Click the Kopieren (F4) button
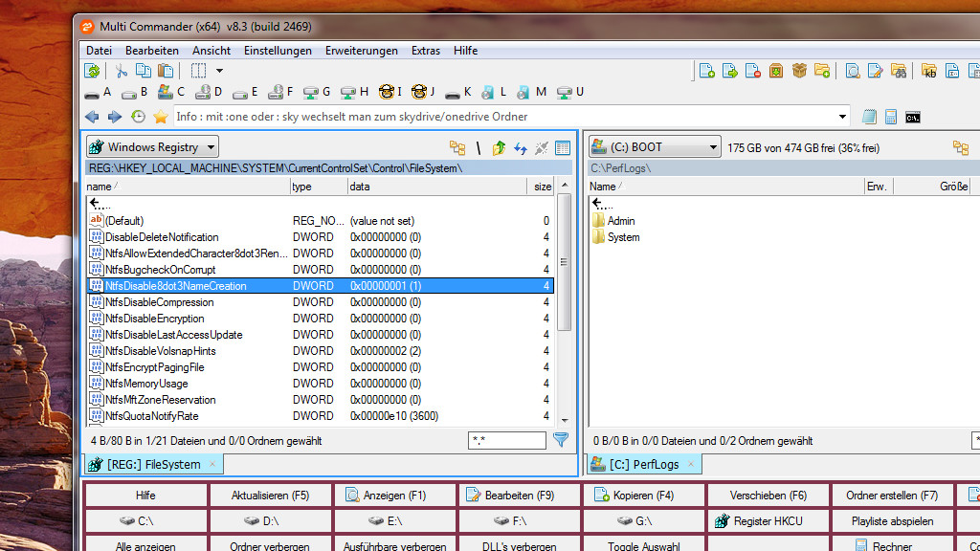This screenshot has width=980, height=551. tap(642, 496)
